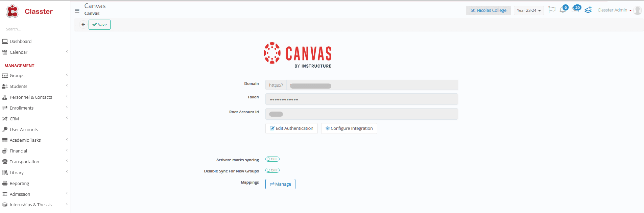Go back using the arrow button
Viewport: 644px width, 213px height.
pyautogui.click(x=83, y=25)
